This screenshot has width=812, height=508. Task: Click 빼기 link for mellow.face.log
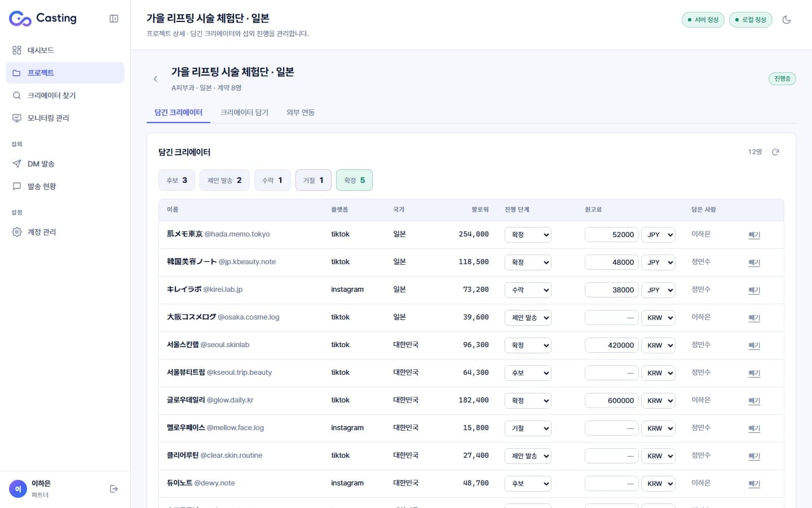754,428
